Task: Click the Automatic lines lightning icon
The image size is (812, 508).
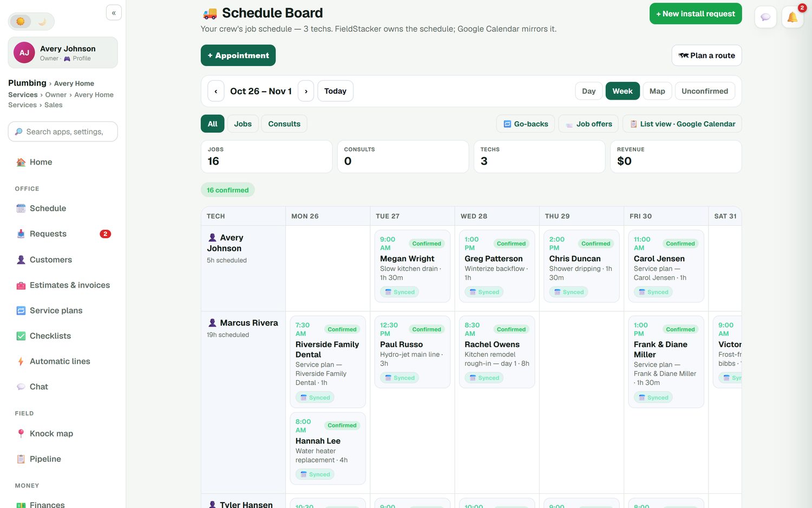Action: (21, 362)
